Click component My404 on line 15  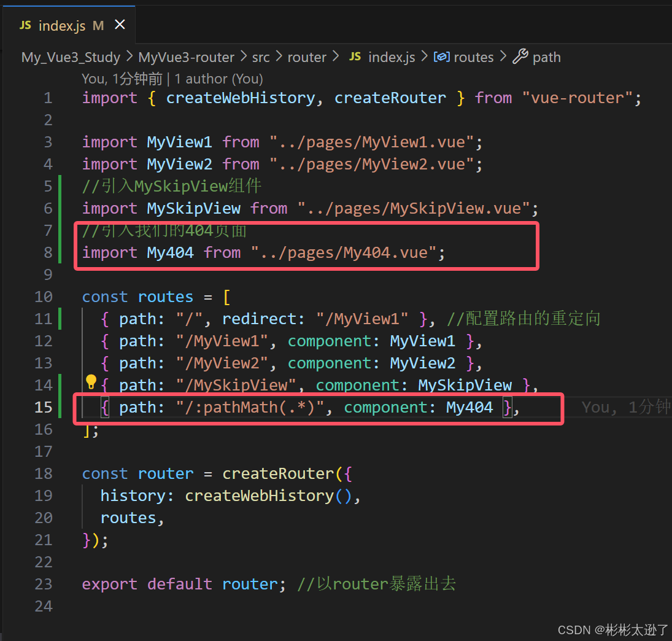tap(469, 407)
